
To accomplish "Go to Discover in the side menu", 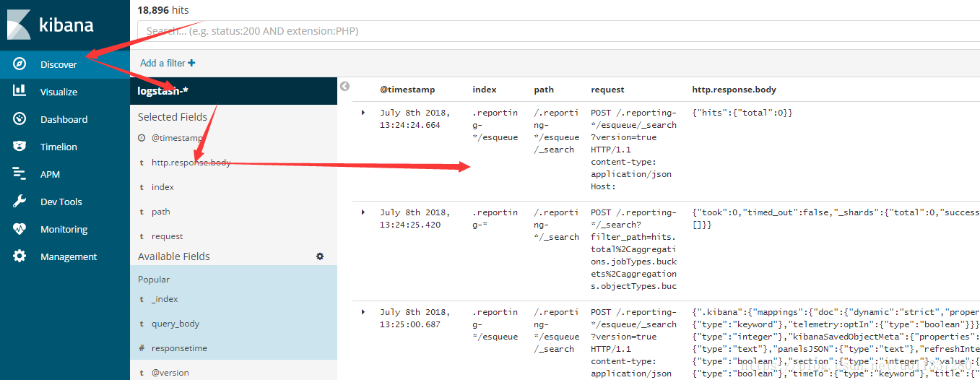I will click(58, 64).
